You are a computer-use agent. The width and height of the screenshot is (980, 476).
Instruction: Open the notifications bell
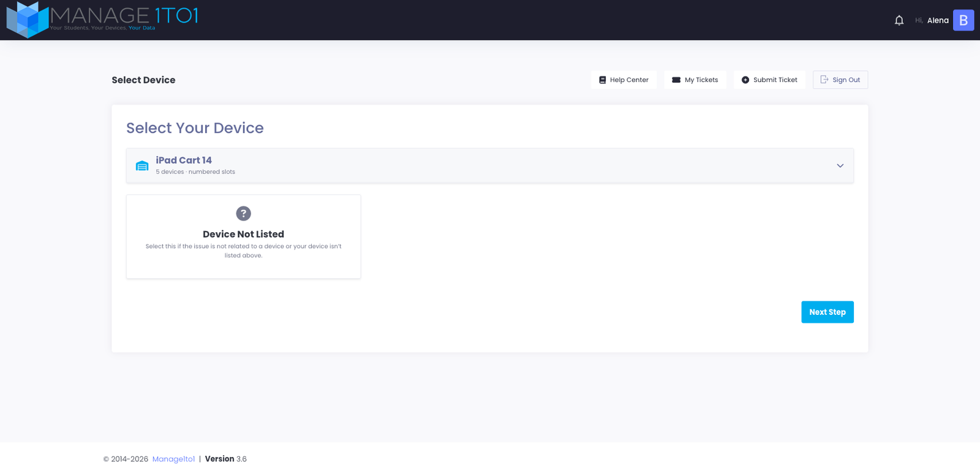click(899, 20)
